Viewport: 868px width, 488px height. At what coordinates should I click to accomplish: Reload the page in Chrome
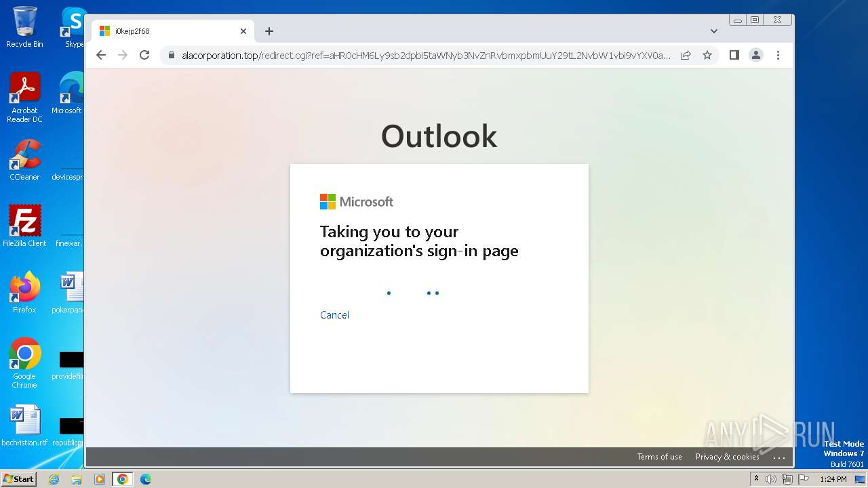click(144, 55)
